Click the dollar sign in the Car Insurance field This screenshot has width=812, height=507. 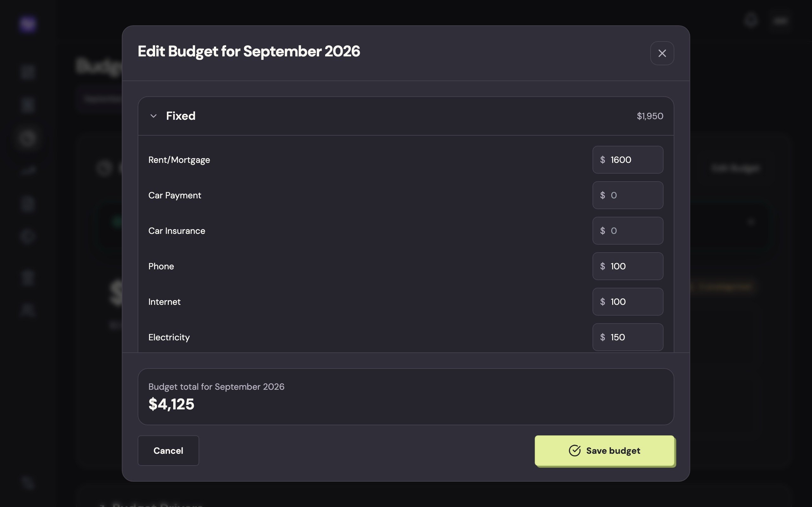(603, 231)
